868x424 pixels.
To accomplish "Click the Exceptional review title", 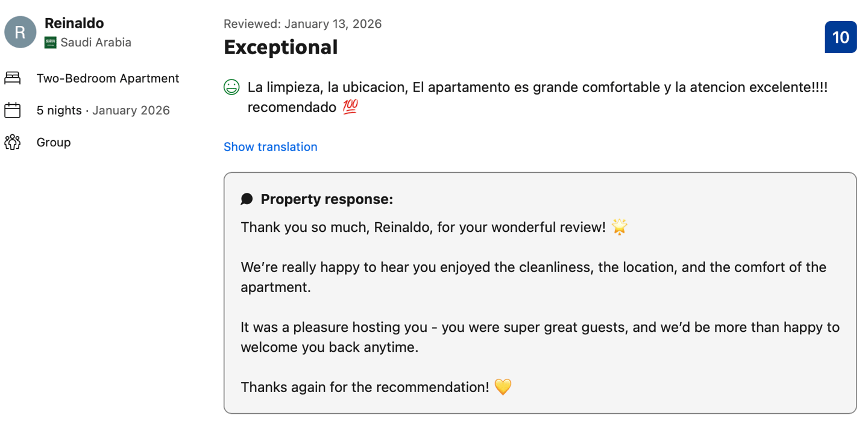I will click(280, 47).
